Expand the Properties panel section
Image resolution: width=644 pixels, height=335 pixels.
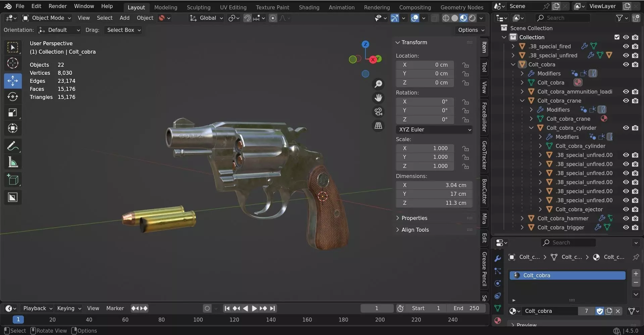click(x=414, y=218)
